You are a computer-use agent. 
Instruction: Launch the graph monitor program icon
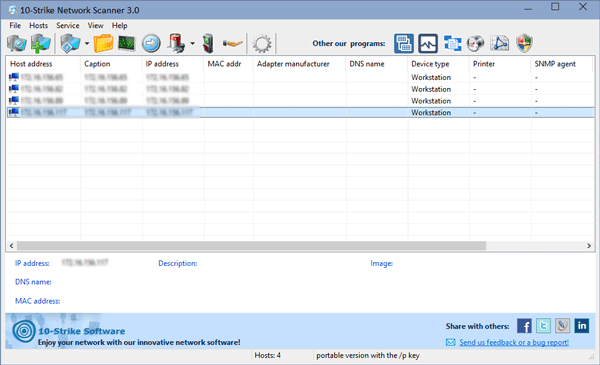[x=428, y=43]
